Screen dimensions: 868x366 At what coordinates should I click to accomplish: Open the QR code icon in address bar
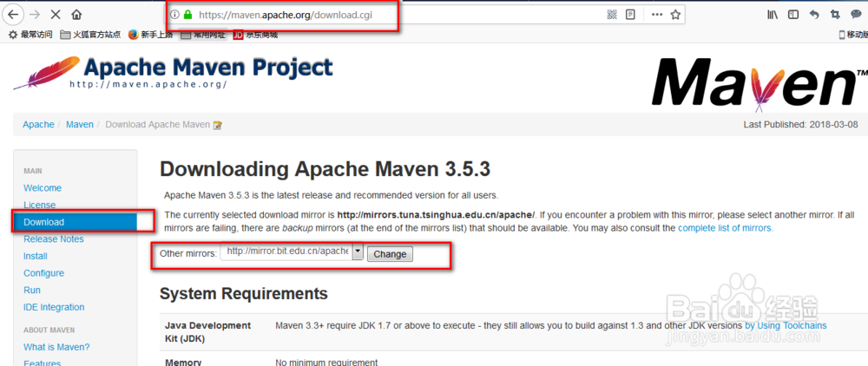tap(612, 15)
